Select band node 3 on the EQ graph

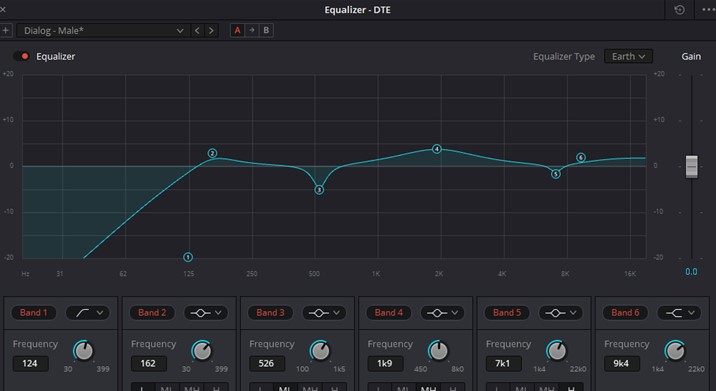(319, 190)
